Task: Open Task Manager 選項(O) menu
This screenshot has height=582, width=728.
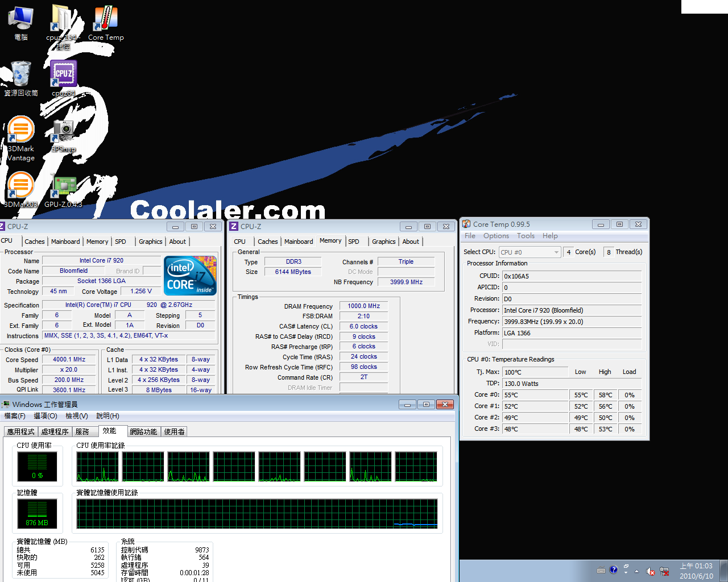Action: tap(45, 416)
